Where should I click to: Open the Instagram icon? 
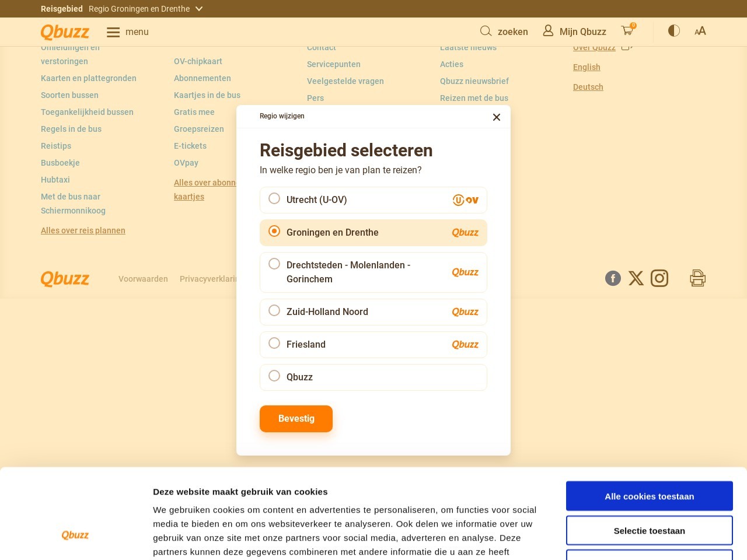[659, 278]
